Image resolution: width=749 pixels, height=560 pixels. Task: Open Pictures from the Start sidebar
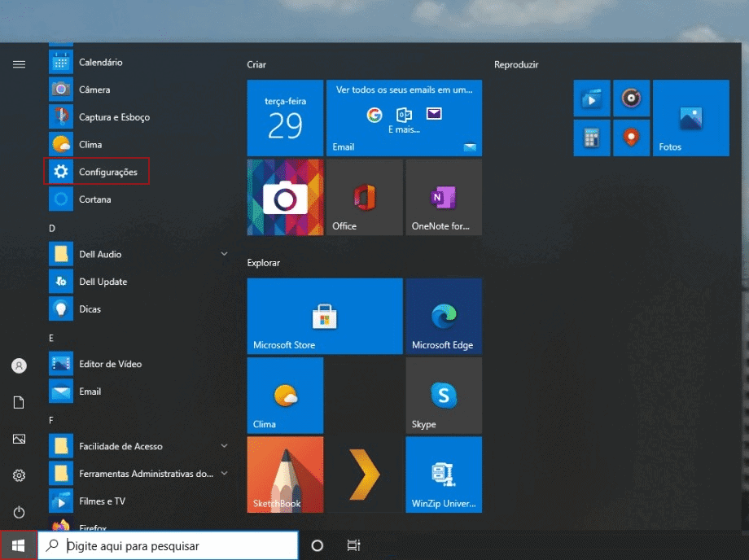coord(19,439)
